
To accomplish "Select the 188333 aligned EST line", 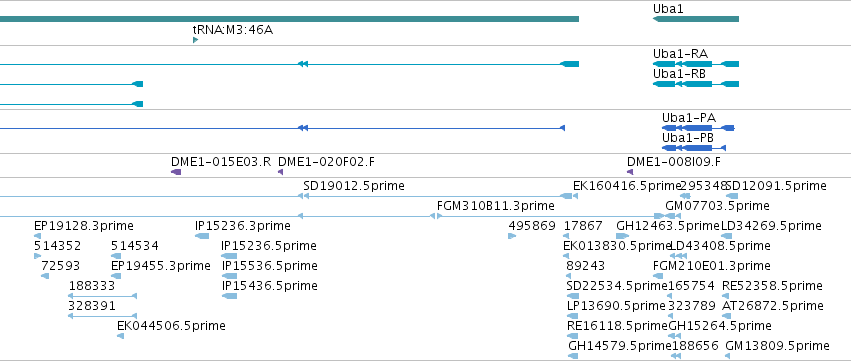I will point(103,296).
